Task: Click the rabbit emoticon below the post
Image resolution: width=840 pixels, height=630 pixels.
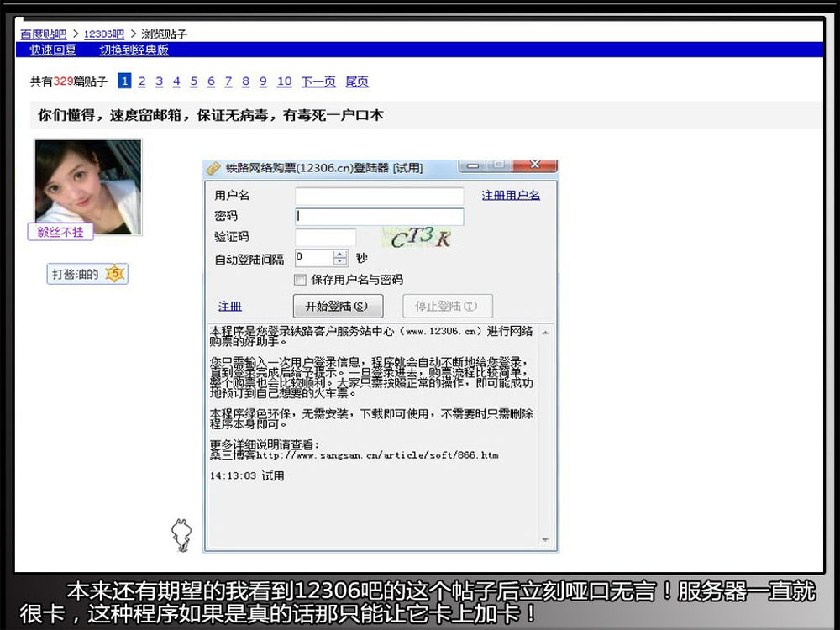Action: tap(181, 534)
